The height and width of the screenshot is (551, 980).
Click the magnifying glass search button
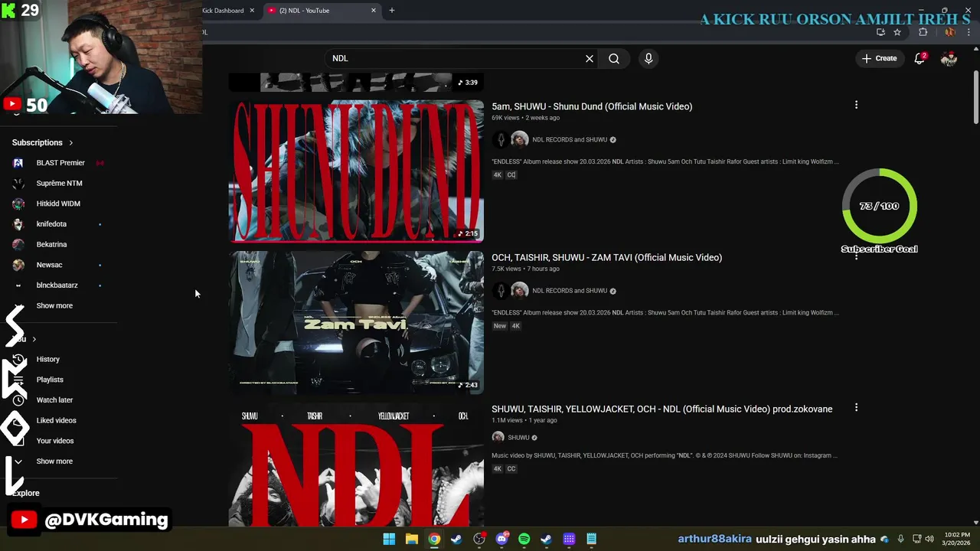[x=614, y=58]
